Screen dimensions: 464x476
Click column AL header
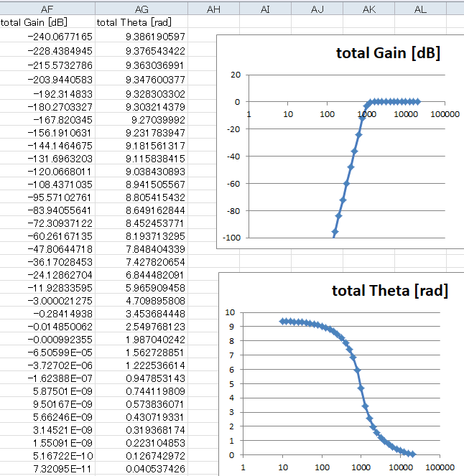(420, 9)
